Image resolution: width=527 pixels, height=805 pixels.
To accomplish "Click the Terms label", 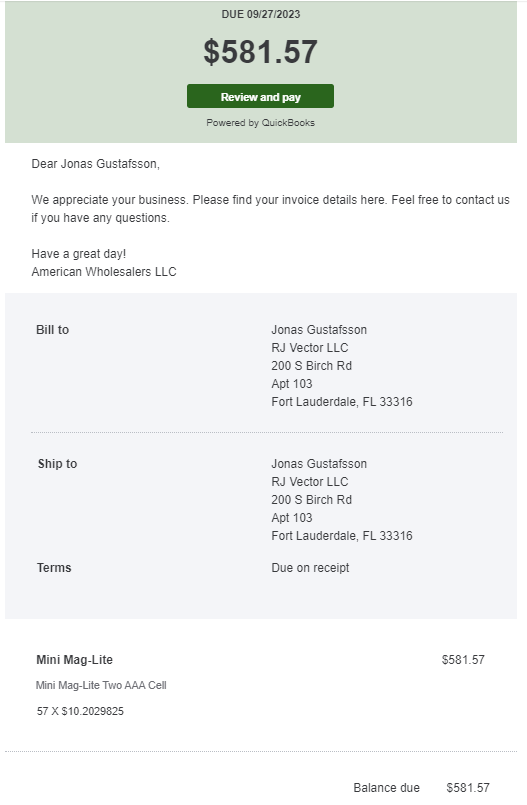I will click(54, 568).
